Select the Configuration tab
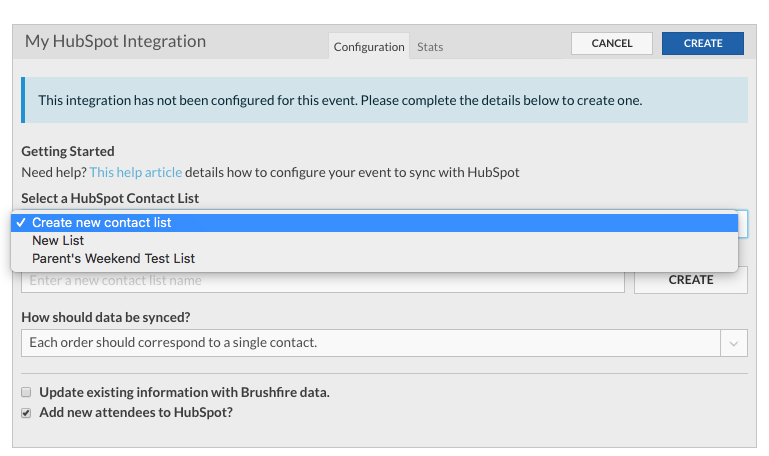The width and height of the screenshot is (769, 456). [369, 47]
